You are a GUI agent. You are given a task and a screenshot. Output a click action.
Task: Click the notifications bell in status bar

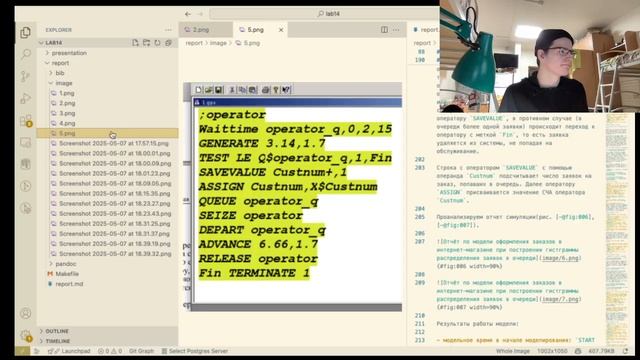point(625,351)
